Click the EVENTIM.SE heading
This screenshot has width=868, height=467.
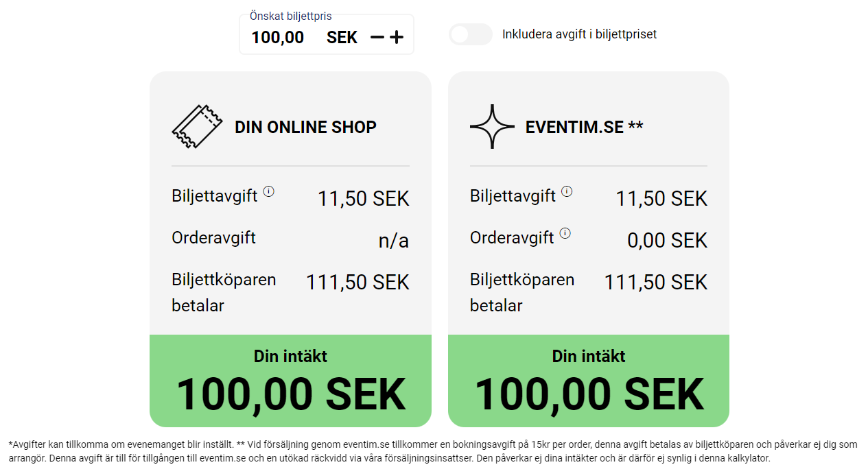(x=574, y=127)
